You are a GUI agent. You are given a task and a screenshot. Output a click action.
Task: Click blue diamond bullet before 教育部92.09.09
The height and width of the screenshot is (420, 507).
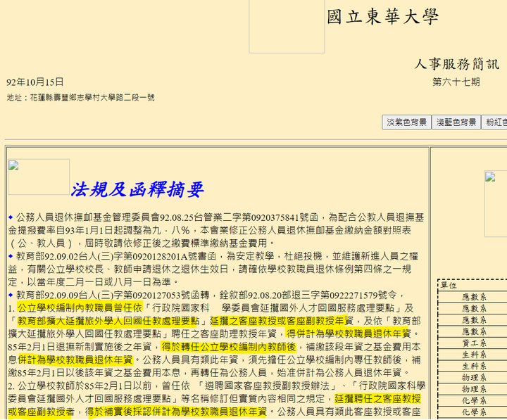tap(11, 295)
